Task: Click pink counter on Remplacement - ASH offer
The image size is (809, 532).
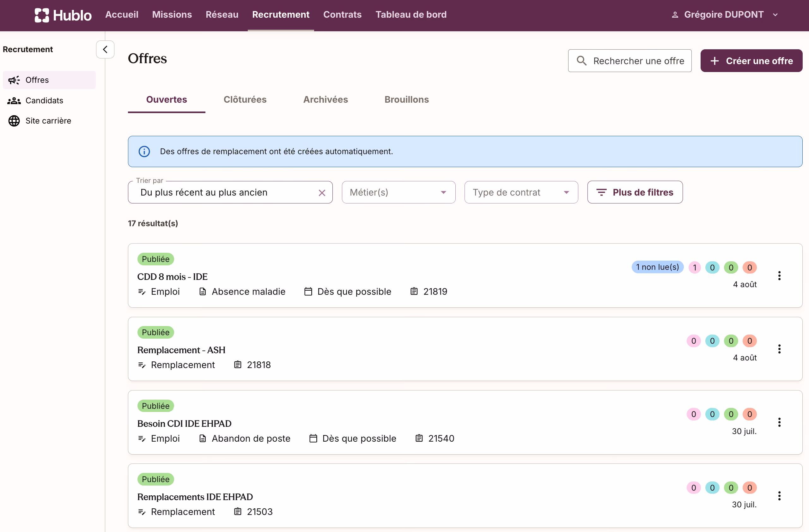Action: click(x=693, y=341)
